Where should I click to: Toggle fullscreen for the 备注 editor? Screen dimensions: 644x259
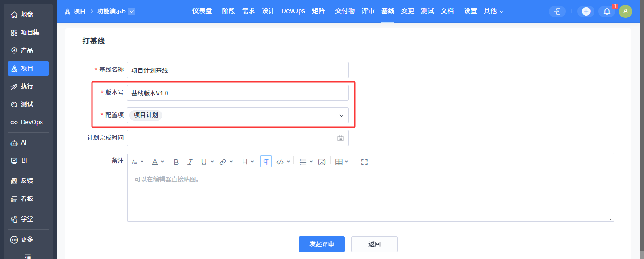coord(364,162)
